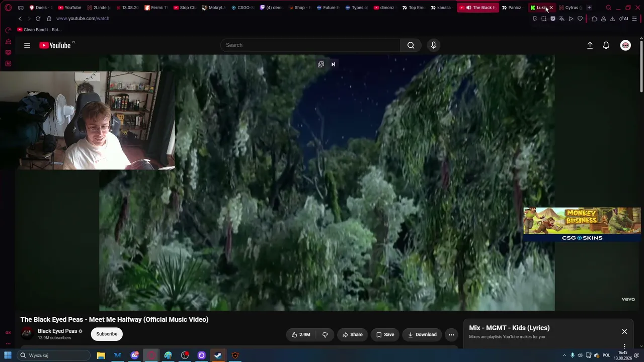Open the taskbar clock showing 16:45
Viewport: 644px width, 362px height.
click(623, 355)
